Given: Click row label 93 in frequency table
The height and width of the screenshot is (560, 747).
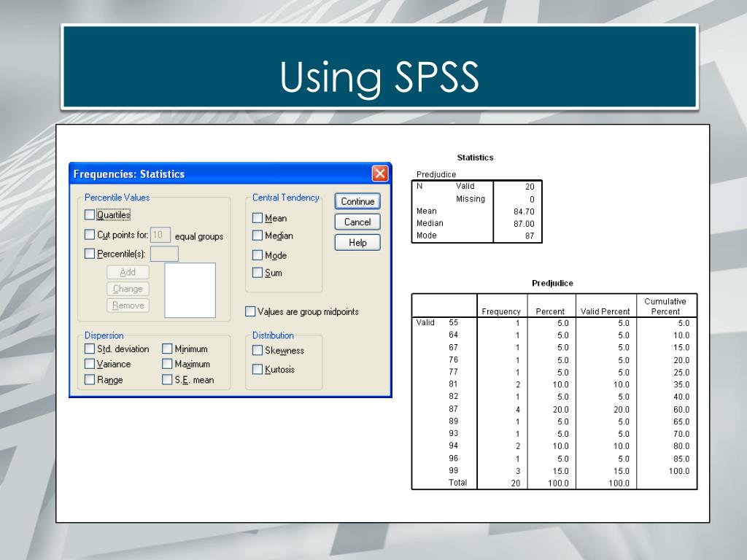Looking at the screenshot, I should pos(453,433).
